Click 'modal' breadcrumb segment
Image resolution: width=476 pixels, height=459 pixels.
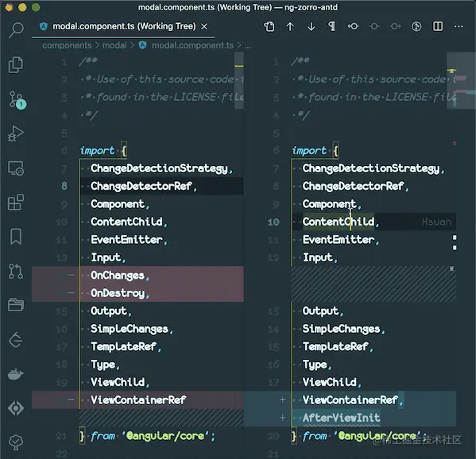coord(114,45)
